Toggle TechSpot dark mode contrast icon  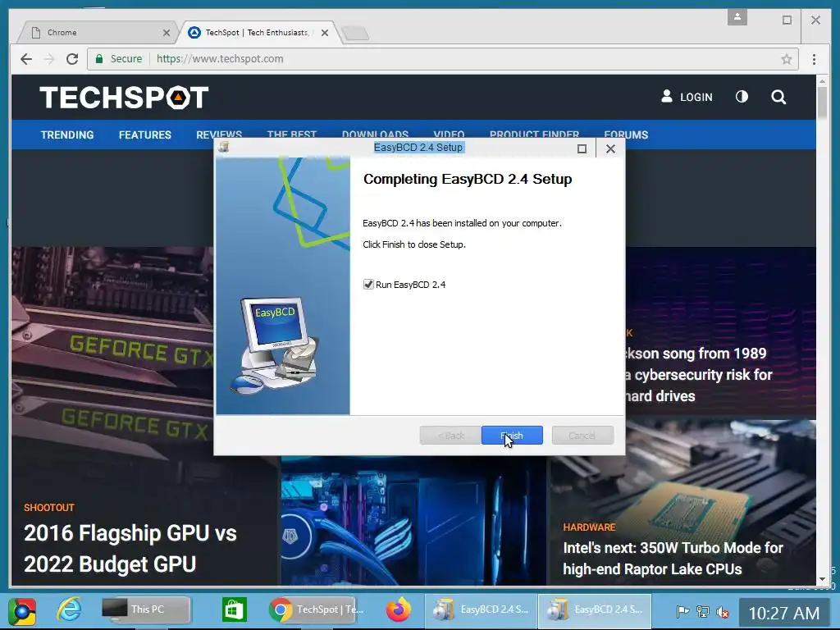pyautogui.click(x=742, y=97)
